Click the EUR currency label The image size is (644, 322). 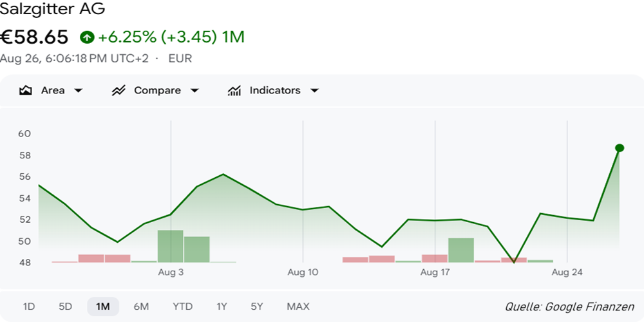pos(180,59)
